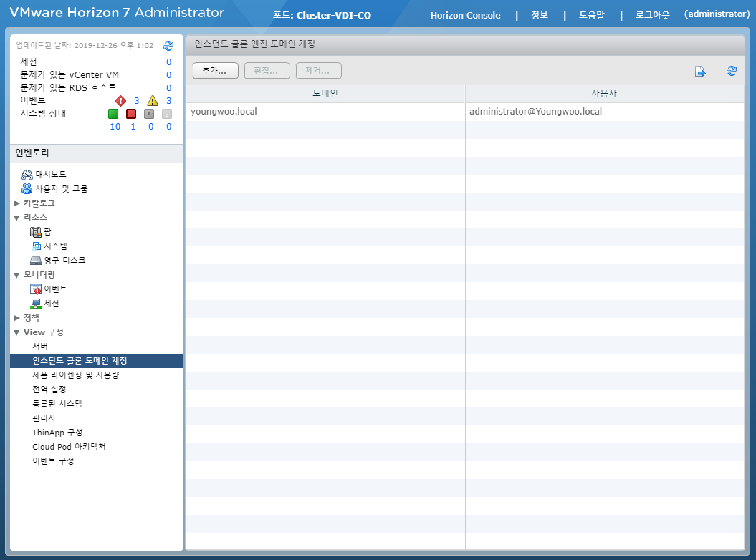Click the green status count 10
Viewport: 756px width, 560px height.
pyautogui.click(x=115, y=127)
